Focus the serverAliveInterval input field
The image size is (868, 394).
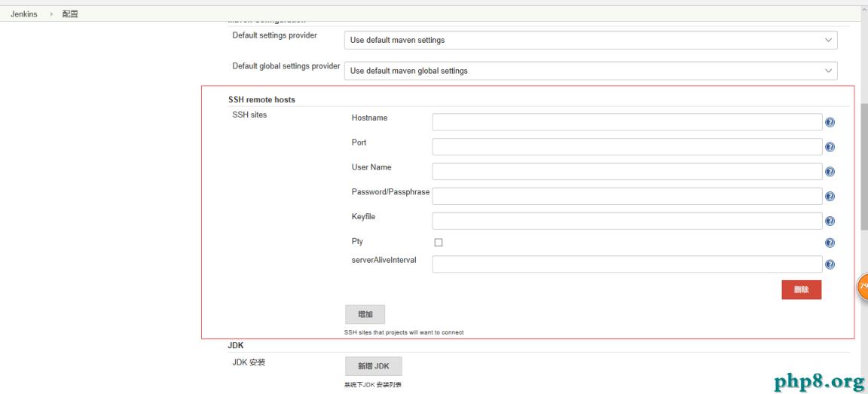tap(627, 264)
